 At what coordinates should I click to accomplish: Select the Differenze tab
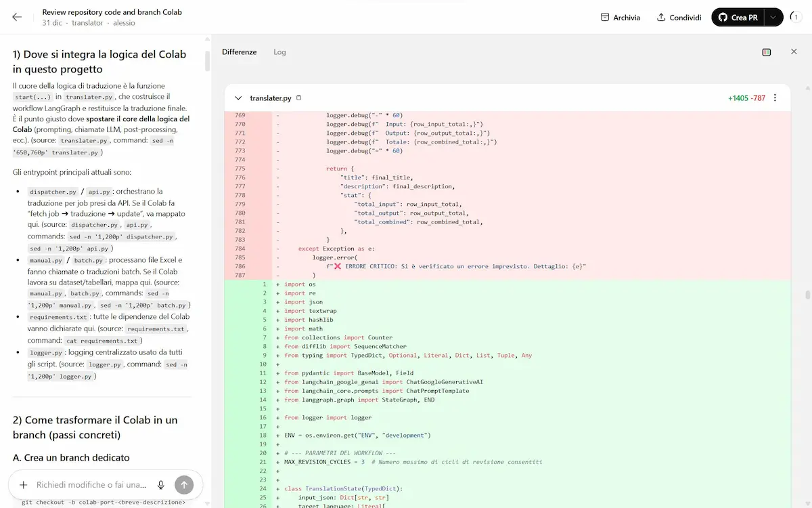[x=239, y=51]
